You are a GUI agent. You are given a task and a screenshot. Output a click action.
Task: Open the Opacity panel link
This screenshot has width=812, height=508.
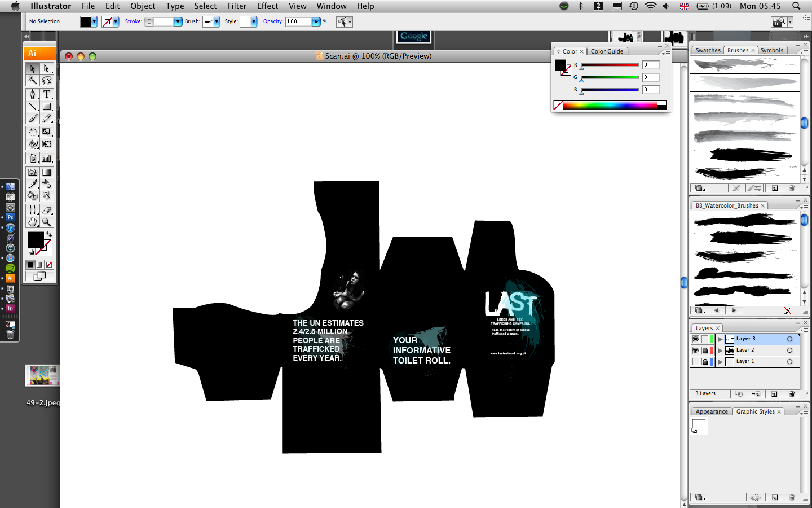[273, 21]
